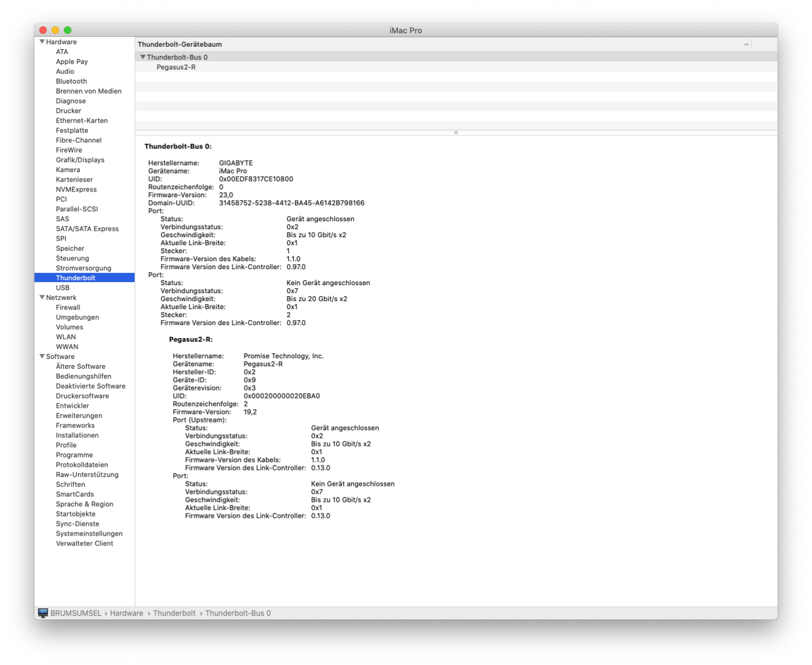
Task: Open WLAN information
Action: (66, 337)
